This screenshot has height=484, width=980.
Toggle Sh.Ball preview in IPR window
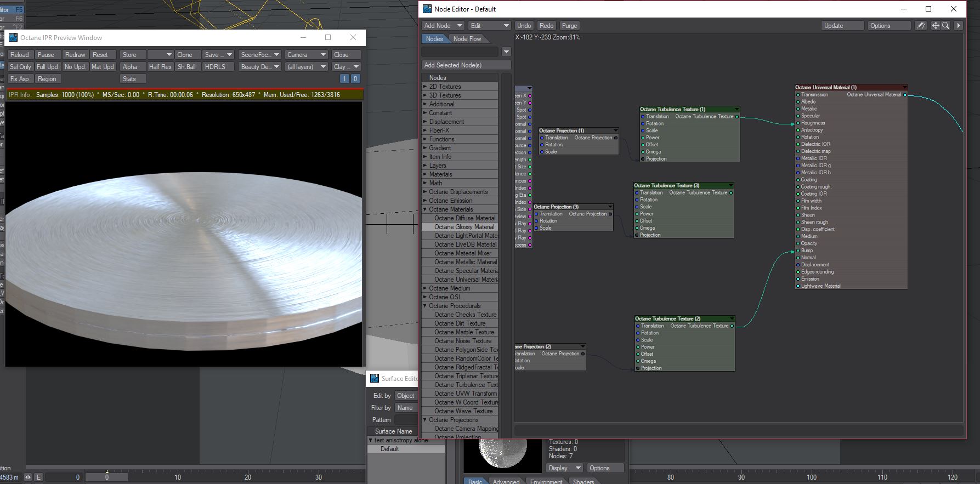click(186, 67)
